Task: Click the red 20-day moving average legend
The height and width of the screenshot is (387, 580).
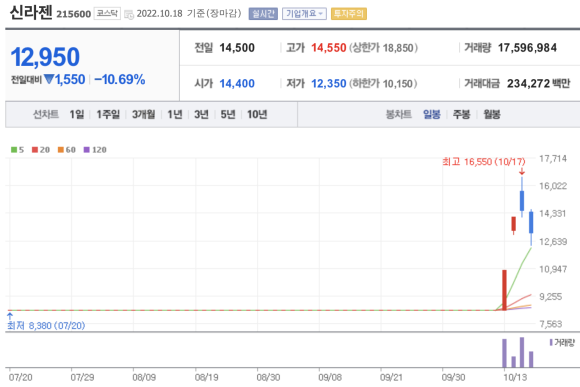Action: (x=41, y=150)
